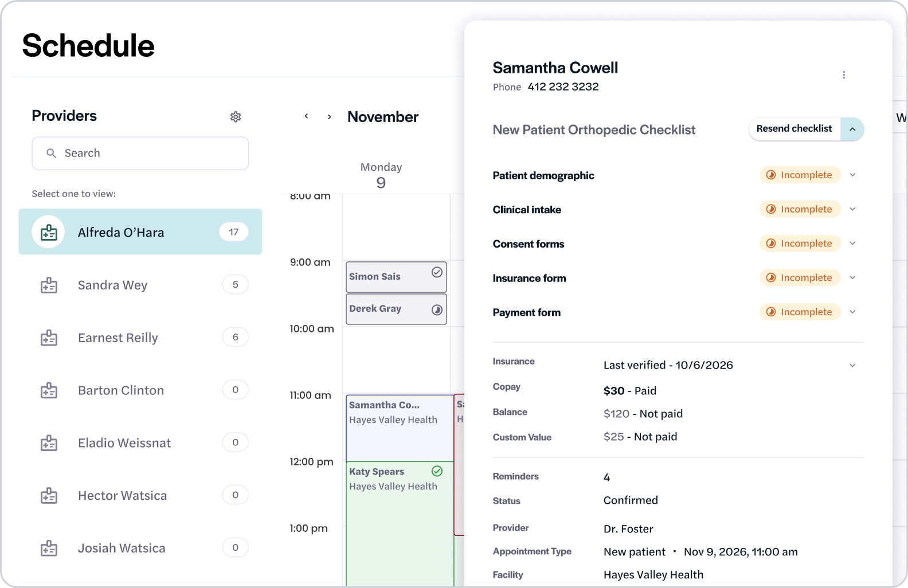Open Providers settings gear

236,117
